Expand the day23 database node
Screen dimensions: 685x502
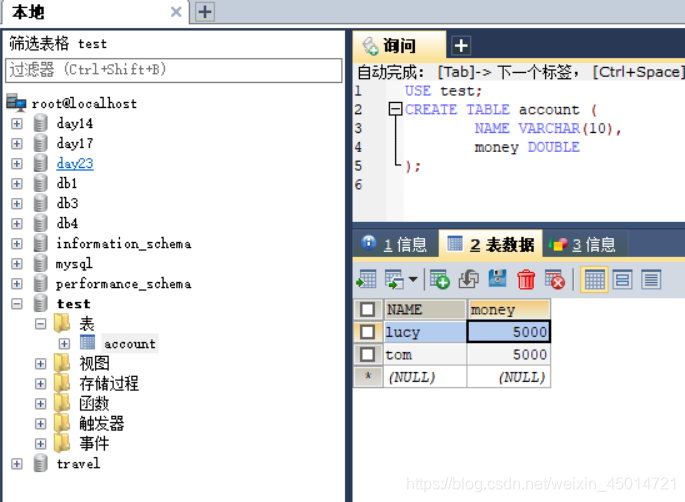(x=17, y=164)
